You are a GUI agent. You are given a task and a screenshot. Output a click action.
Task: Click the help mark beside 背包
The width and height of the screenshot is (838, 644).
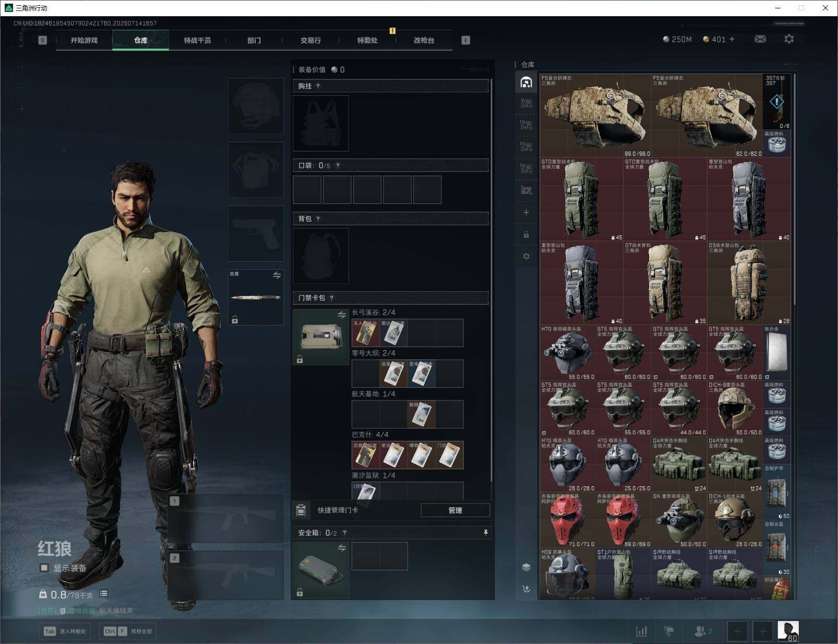coord(318,219)
